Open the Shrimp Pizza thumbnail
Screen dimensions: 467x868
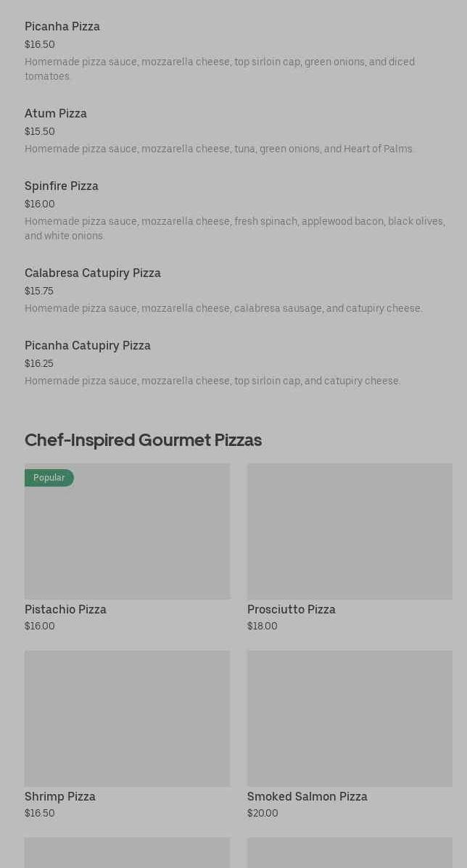pos(127,719)
